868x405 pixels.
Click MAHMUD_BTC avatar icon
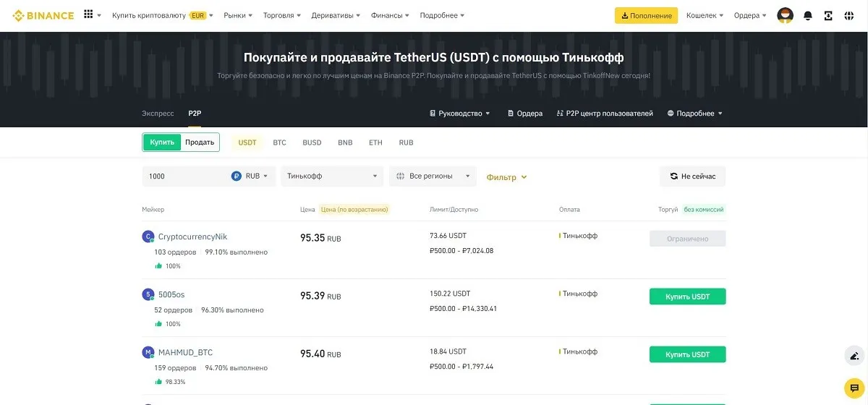(x=148, y=352)
